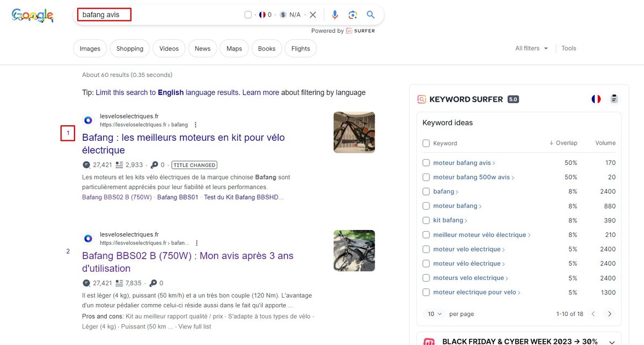Check the 'bafang' keyword checkbox
This screenshot has width=644, height=345.
[x=426, y=191]
